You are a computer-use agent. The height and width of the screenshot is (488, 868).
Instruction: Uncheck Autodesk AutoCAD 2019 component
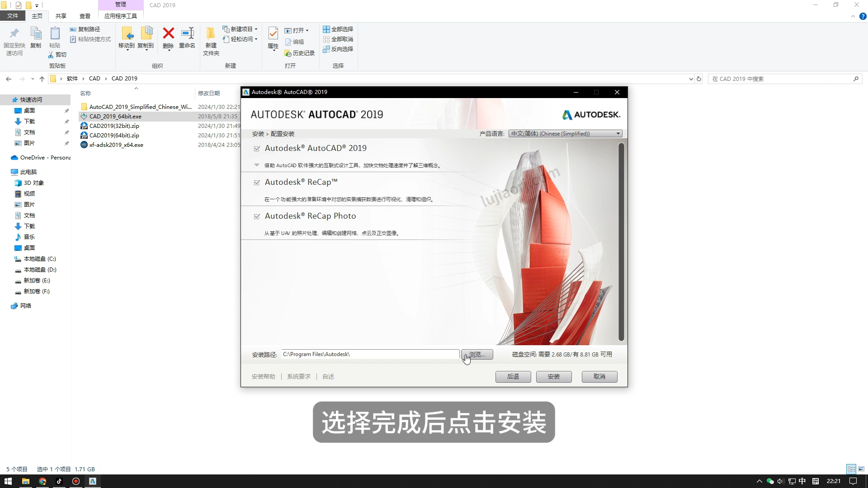[x=257, y=149]
